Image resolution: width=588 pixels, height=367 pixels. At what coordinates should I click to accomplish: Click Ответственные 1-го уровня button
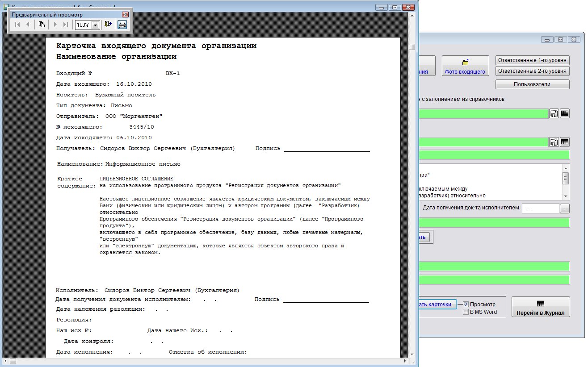pyautogui.click(x=532, y=60)
